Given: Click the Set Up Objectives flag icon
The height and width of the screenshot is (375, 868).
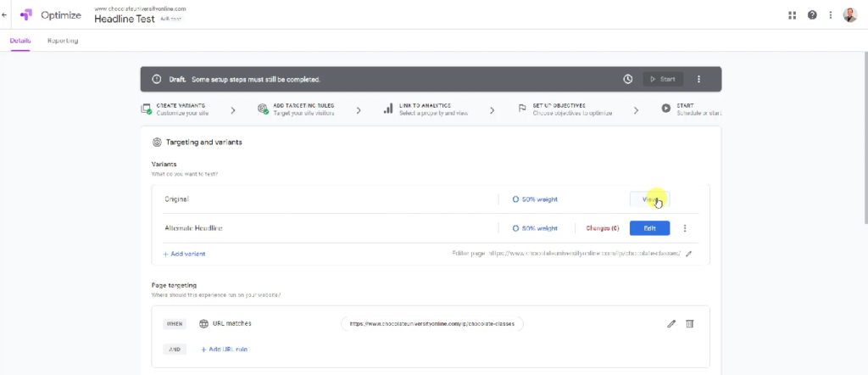Looking at the screenshot, I should point(522,109).
